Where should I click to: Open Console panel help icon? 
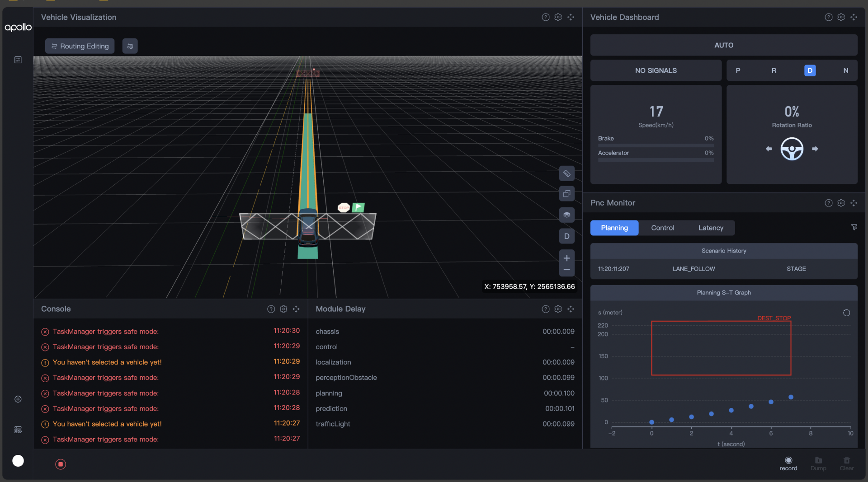(271, 309)
